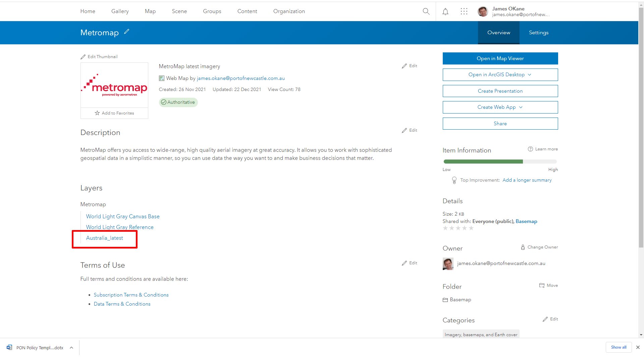This screenshot has height=357, width=644.
Task: Click Basemap link in Shared with
Action: click(x=526, y=221)
